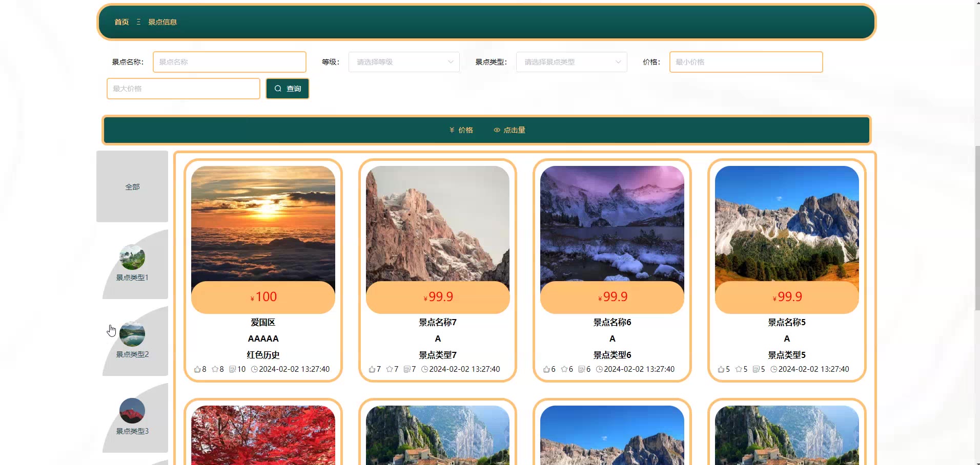This screenshot has height=465, width=980.
Task: Click the page vertical scrollbar thumb
Action: [x=977, y=228]
